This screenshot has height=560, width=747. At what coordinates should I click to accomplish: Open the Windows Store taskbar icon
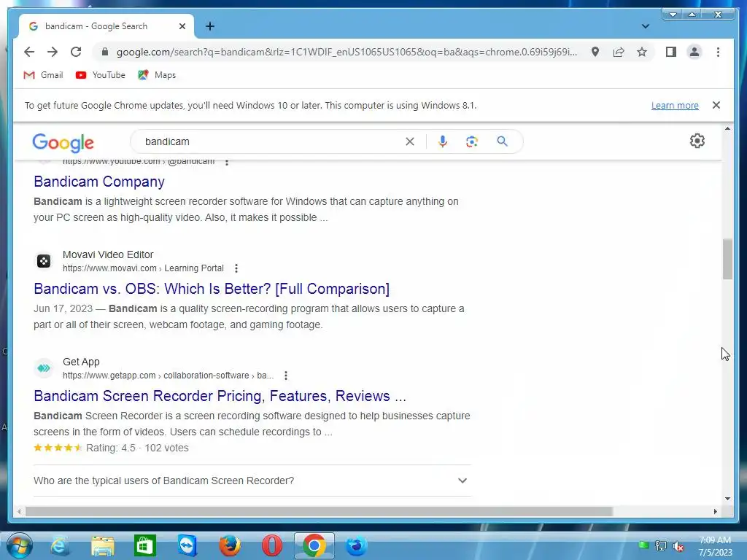145,545
